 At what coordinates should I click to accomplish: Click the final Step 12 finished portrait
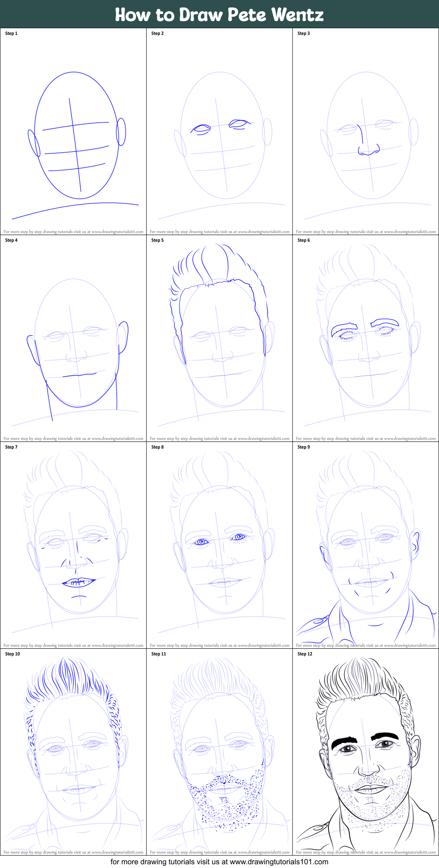[x=366, y=754]
